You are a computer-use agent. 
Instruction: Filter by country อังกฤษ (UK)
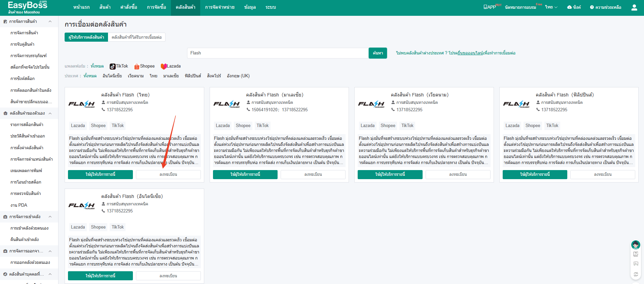pos(238,76)
